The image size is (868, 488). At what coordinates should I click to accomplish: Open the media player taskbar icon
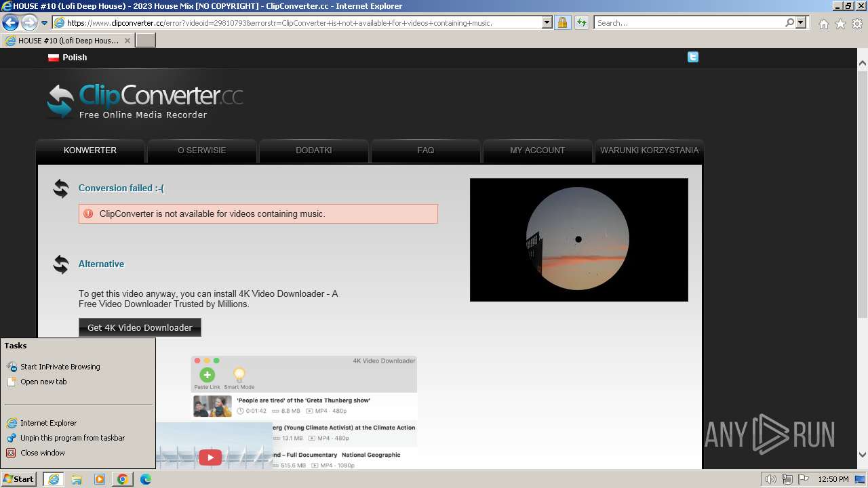coord(100,479)
